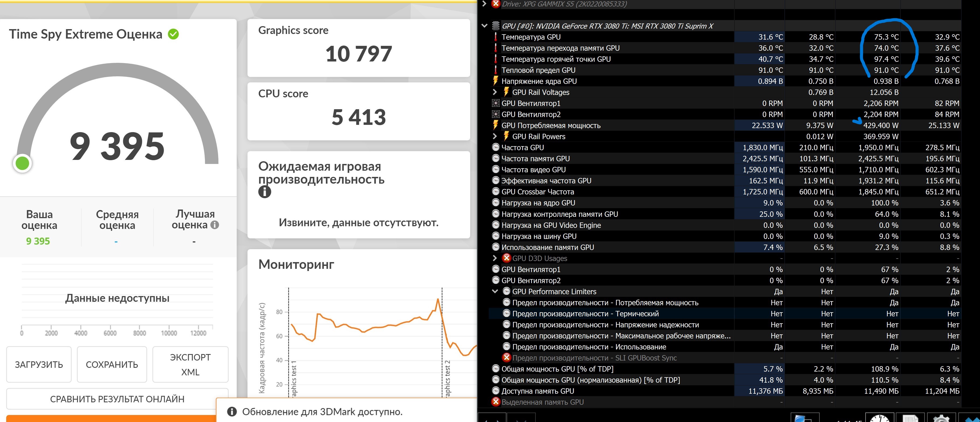Click red X icon beside Выделенная память GPU
The image size is (980, 422).
coord(496,402)
